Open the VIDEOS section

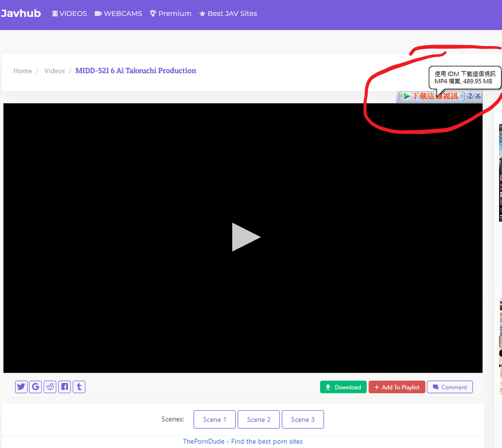click(69, 13)
